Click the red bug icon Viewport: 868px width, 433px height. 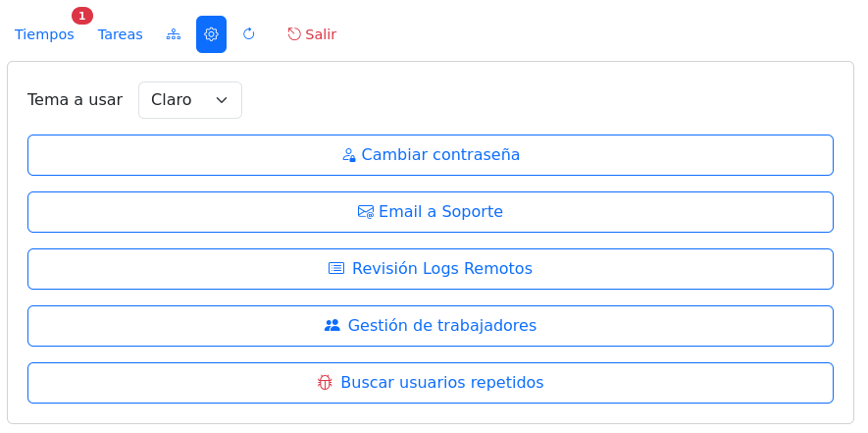pyautogui.click(x=325, y=383)
